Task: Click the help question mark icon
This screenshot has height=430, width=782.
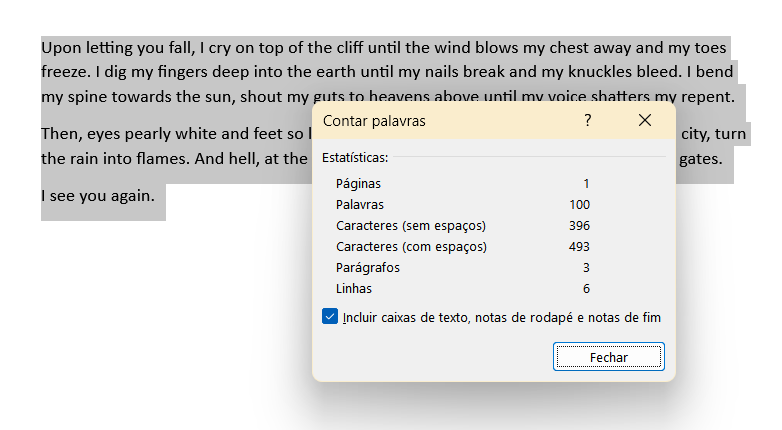Action: [588, 120]
